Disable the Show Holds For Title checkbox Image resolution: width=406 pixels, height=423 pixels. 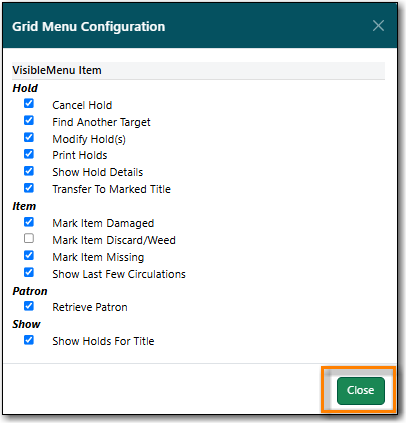[x=29, y=340]
